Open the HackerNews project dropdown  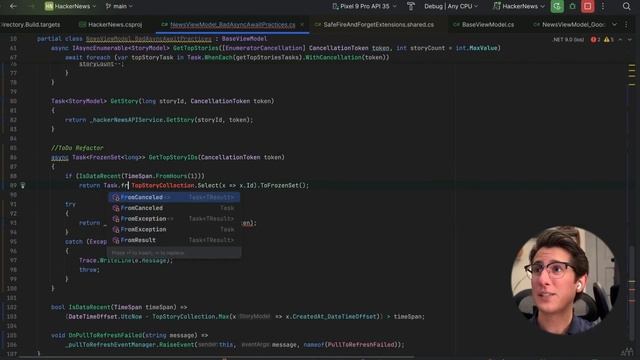pyautogui.click(x=70, y=6)
